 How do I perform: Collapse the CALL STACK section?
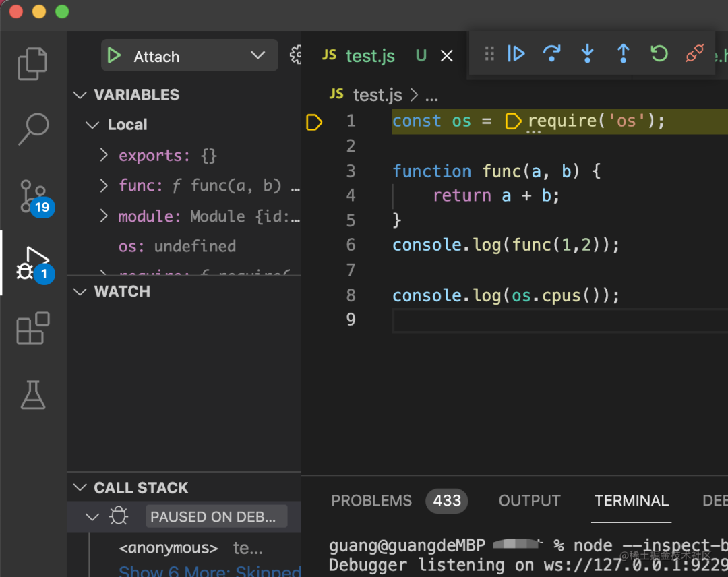(80, 488)
